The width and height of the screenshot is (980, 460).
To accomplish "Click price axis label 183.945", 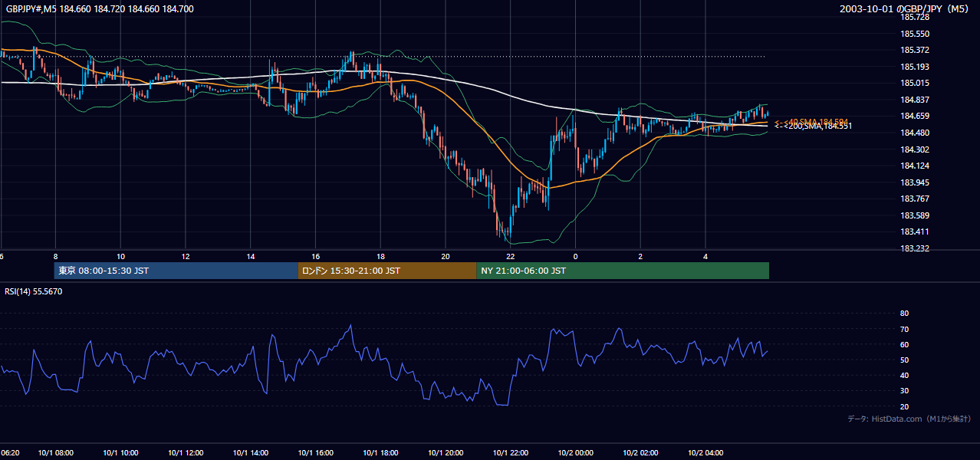I will [x=916, y=182].
